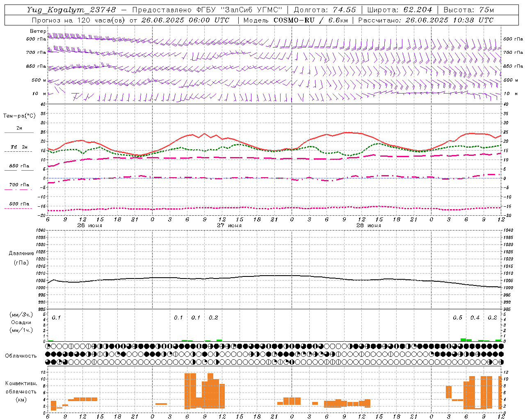Click the (гПа) pressure unit label
The height and width of the screenshot is (420, 525).
[21, 263]
